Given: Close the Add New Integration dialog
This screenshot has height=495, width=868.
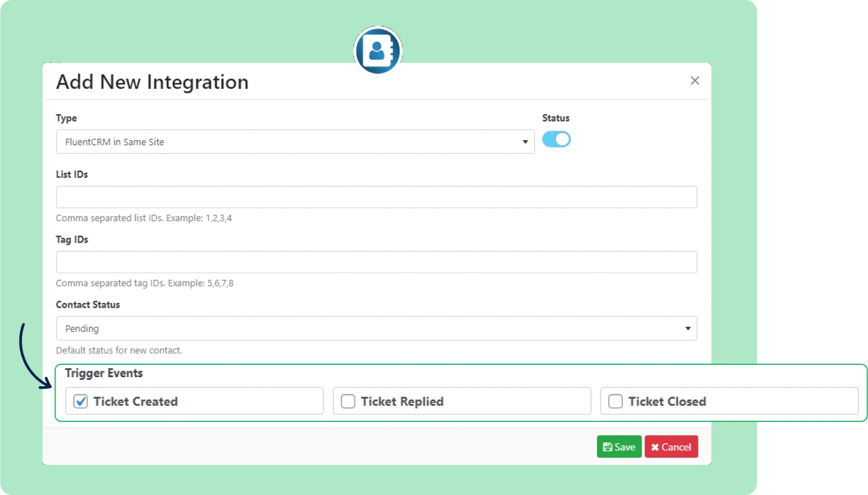Looking at the screenshot, I should (695, 81).
